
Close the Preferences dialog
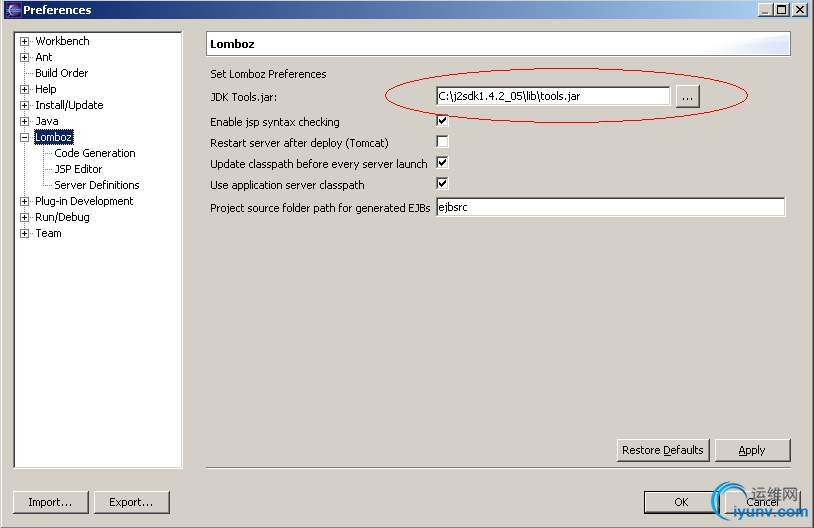pyautogui.click(x=799, y=9)
